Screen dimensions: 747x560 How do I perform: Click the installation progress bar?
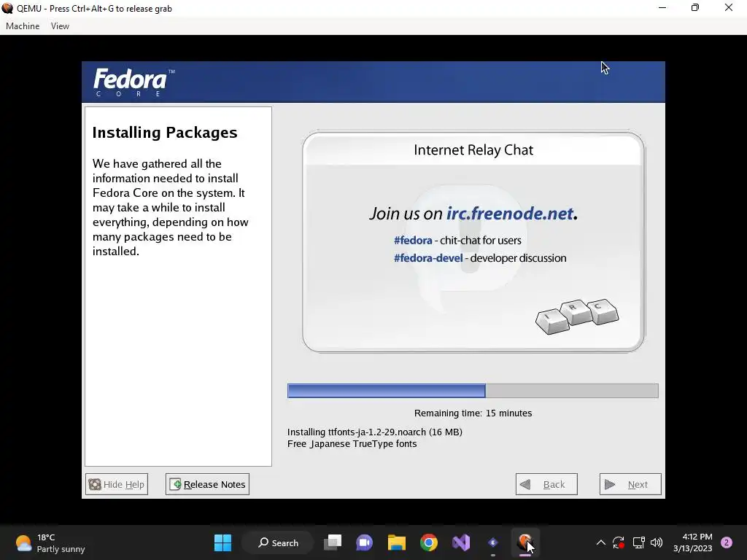coord(473,391)
